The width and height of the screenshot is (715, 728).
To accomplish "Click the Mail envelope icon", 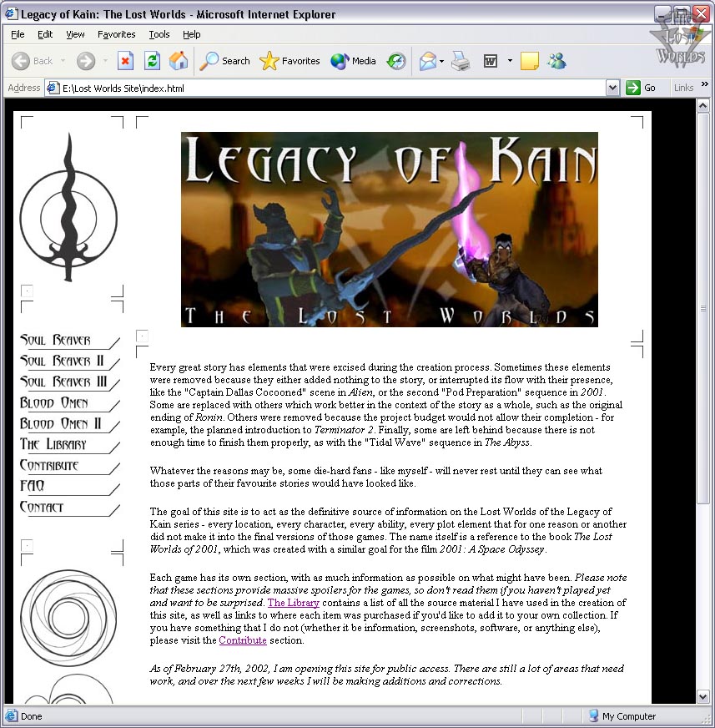I will point(427,61).
